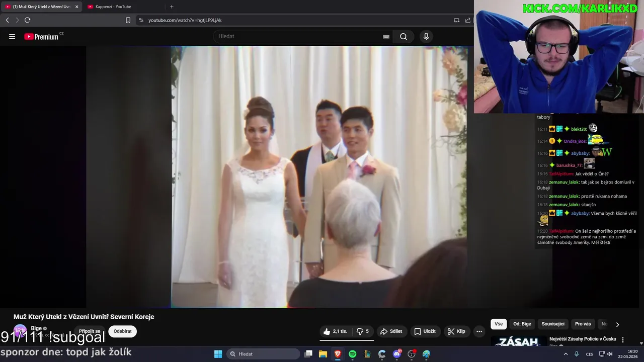Start voice search with microphone icon

(426, 37)
